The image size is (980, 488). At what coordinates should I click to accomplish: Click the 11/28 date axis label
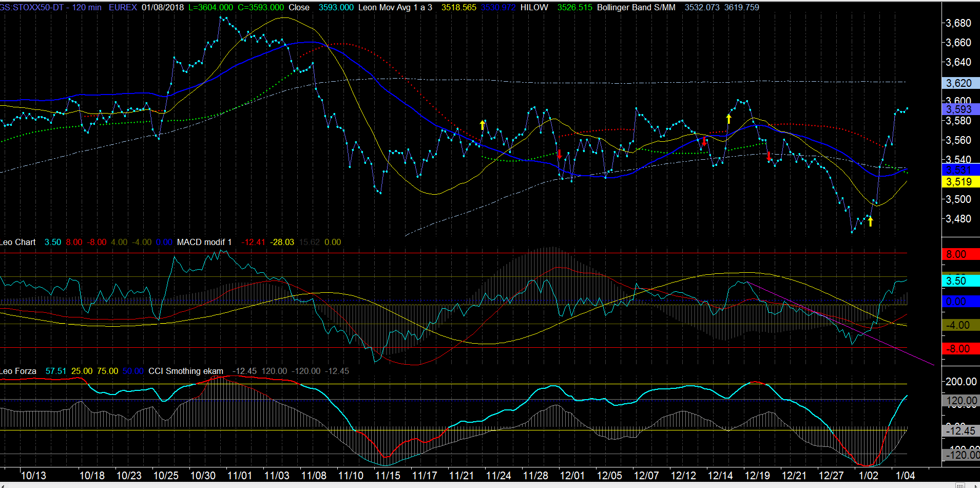[x=535, y=475]
